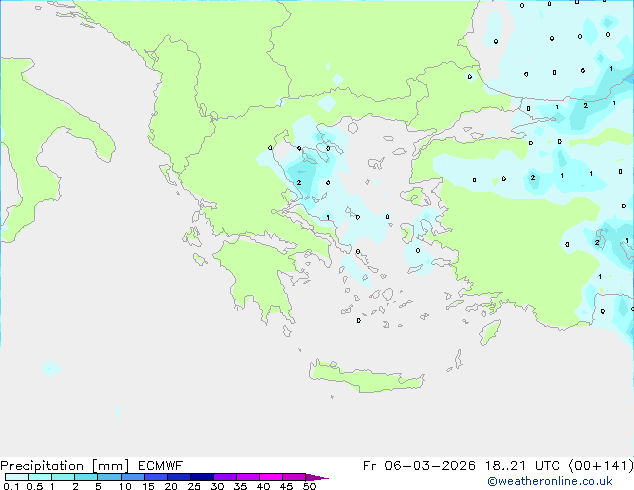Image resolution: width=634 pixels, height=490 pixels.
Task: Pick the legend swatch between 45 and 50
Action: (294, 477)
